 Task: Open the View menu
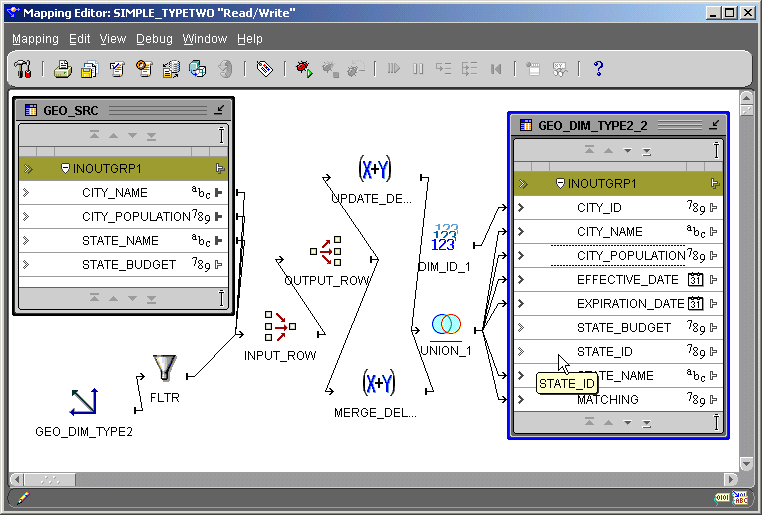point(113,39)
